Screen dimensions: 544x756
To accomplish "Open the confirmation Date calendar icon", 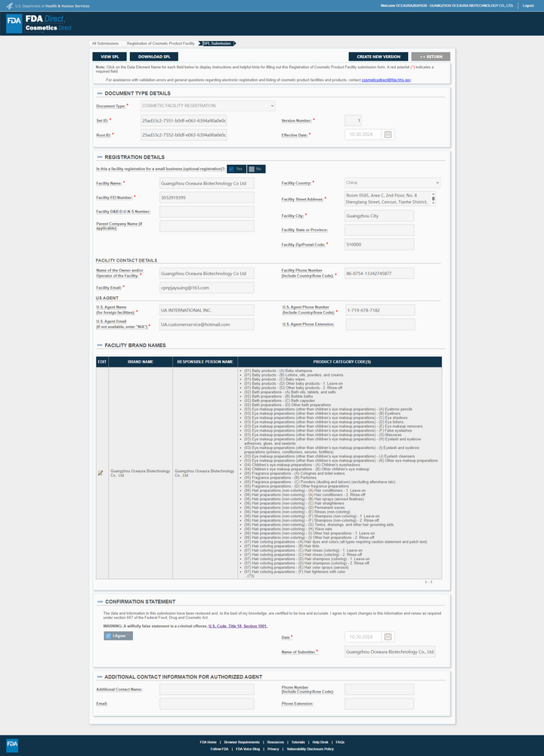I will point(388,637).
